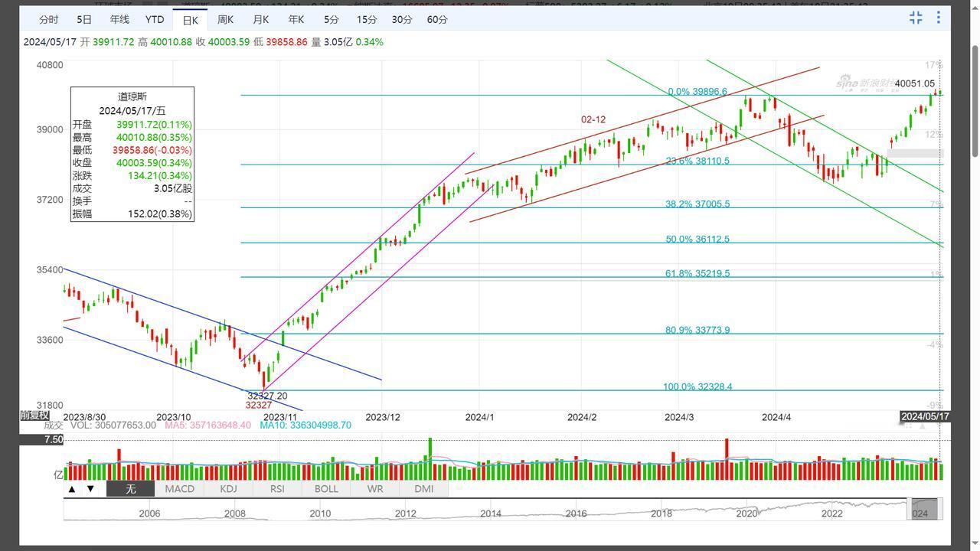This screenshot has width=980, height=551.
Task: Click the 2024/05/17 date cursor label
Action: tap(926, 416)
